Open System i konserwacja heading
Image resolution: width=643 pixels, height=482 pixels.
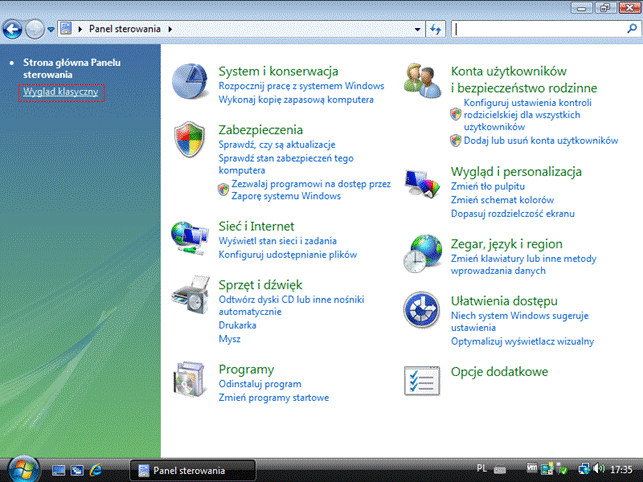[278, 71]
